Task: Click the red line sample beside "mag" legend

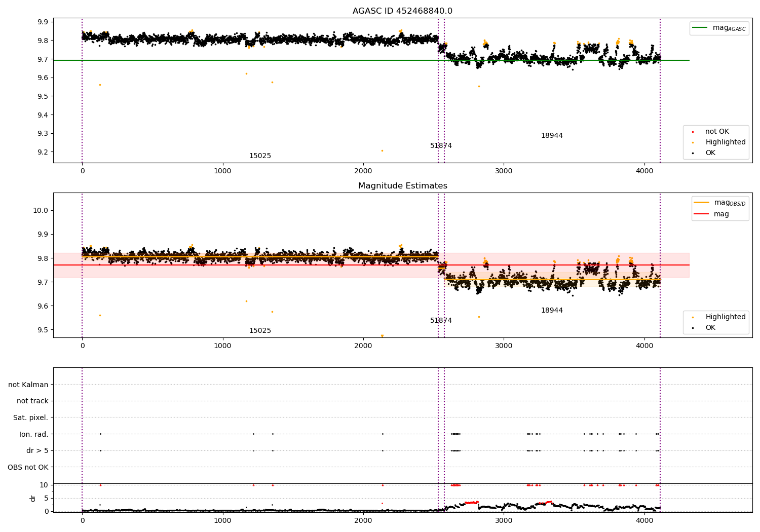Action: (702, 214)
